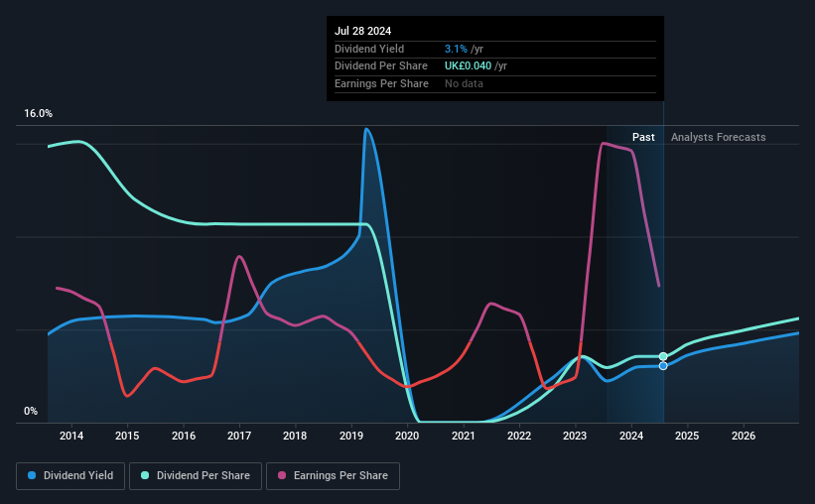Select the 2014 label on the x-axis
The width and height of the screenshot is (815, 504).
[71, 436]
